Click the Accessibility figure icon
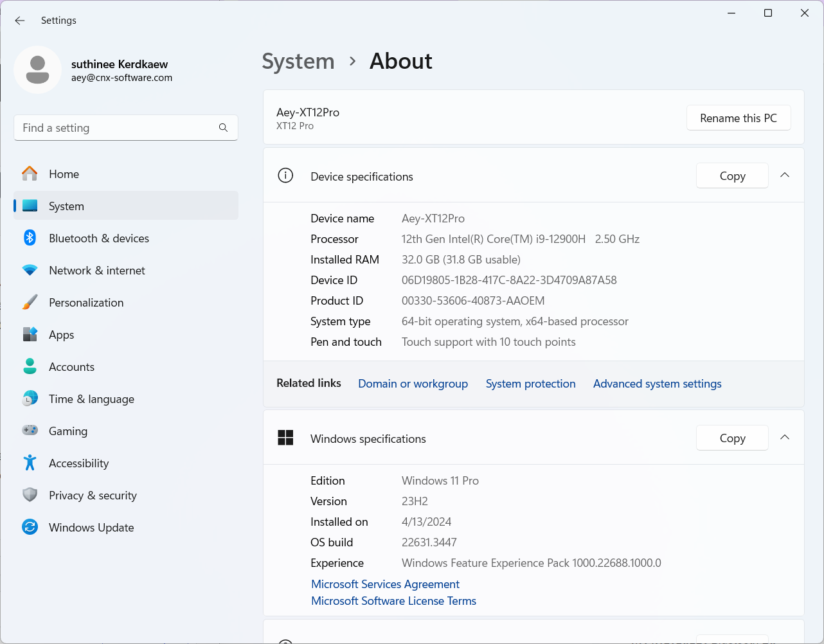Screen dimensions: 824x644 [x=30, y=463]
